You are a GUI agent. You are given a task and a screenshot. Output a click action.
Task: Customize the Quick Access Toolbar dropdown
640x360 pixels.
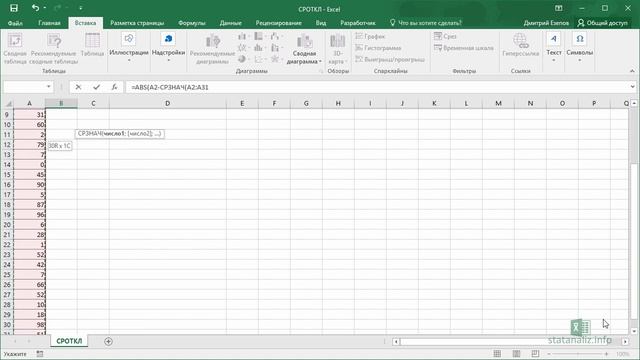click(80, 8)
